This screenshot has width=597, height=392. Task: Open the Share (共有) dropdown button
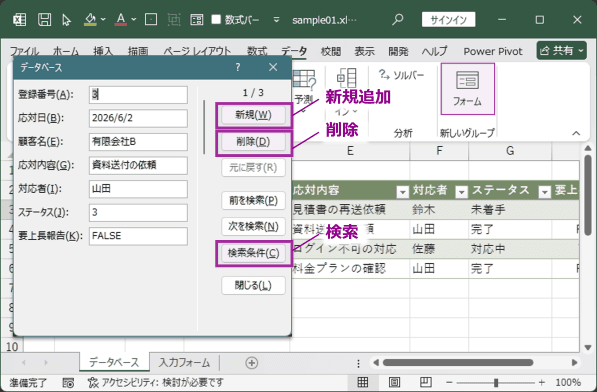(x=562, y=51)
